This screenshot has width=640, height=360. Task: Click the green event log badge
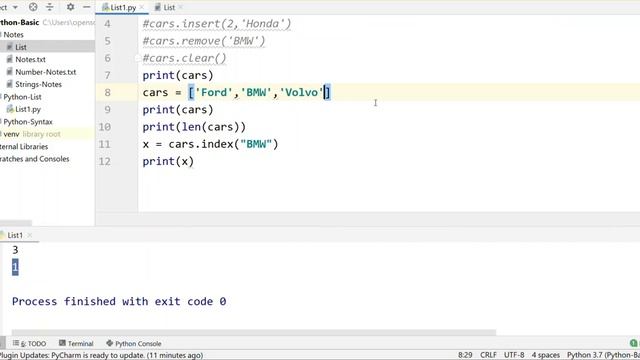click(x=634, y=343)
